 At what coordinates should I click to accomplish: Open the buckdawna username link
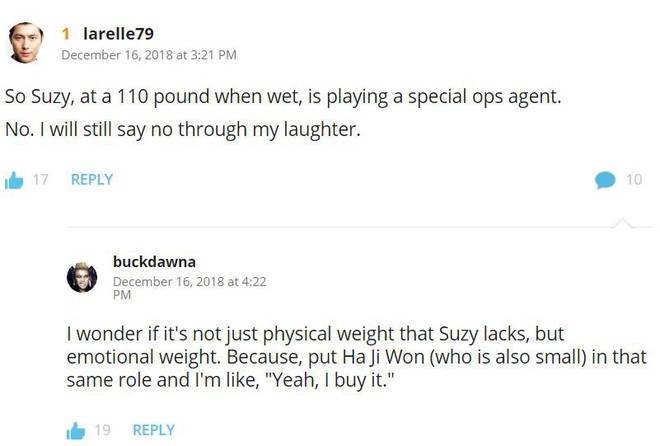[154, 262]
